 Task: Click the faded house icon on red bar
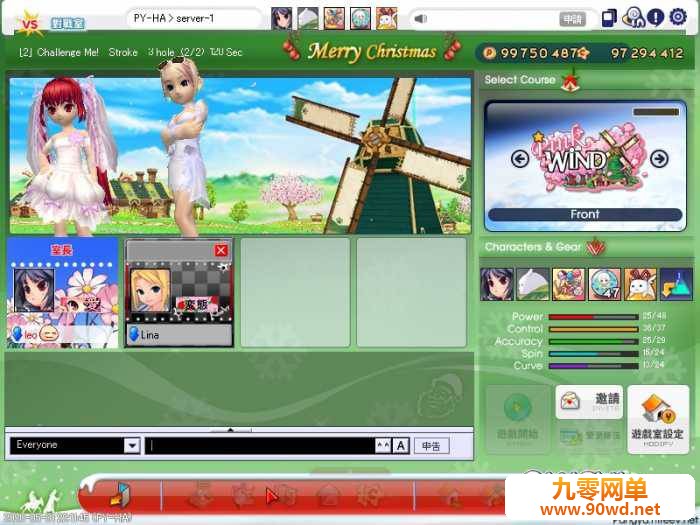click(329, 496)
